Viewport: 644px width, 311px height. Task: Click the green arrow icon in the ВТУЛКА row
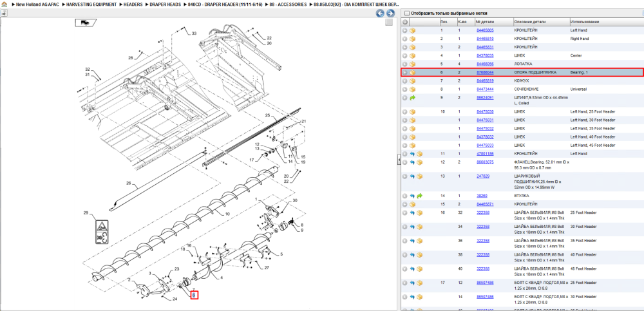(420, 196)
